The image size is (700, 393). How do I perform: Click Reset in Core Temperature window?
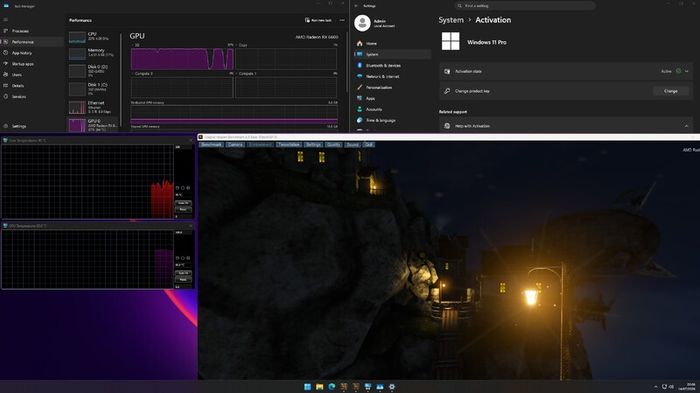point(183,209)
